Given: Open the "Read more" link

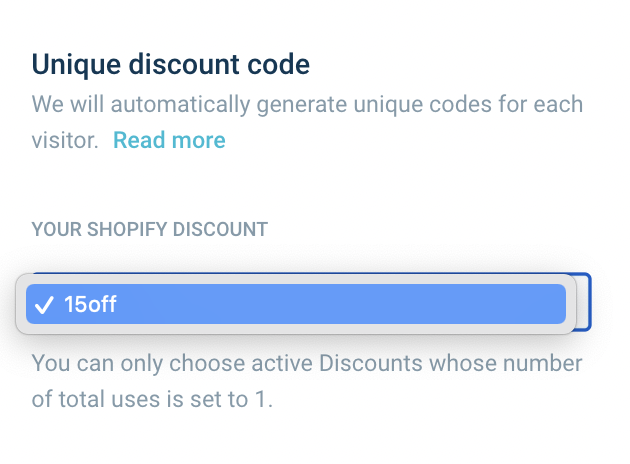Looking at the screenshot, I should pos(169,140).
